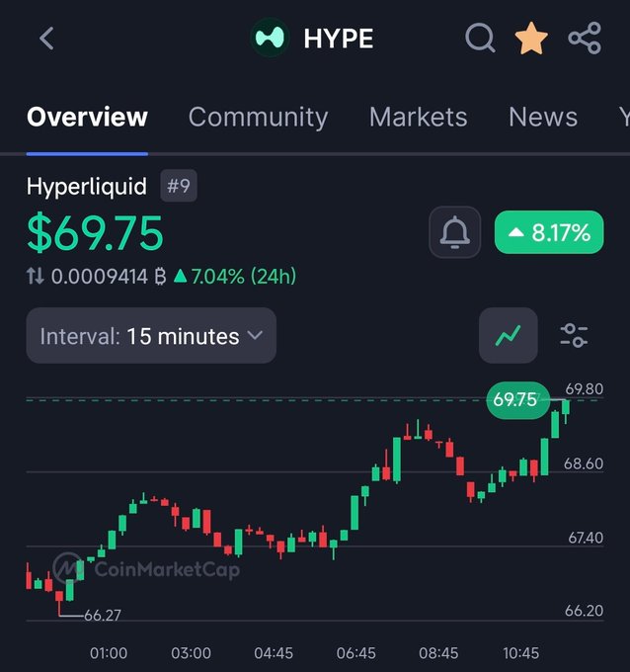This screenshot has height=672, width=630.
Task: Open the Markets tab
Action: 418,117
